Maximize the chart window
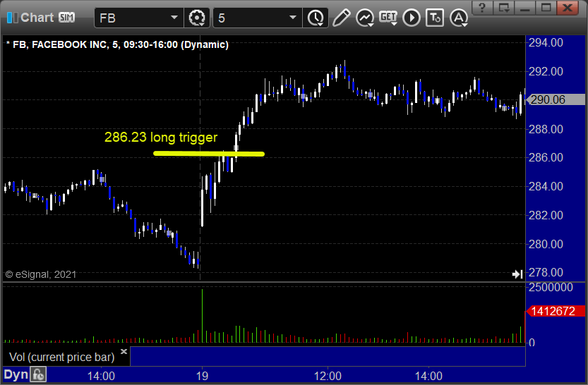The width and height of the screenshot is (588, 385). click(546, 7)
